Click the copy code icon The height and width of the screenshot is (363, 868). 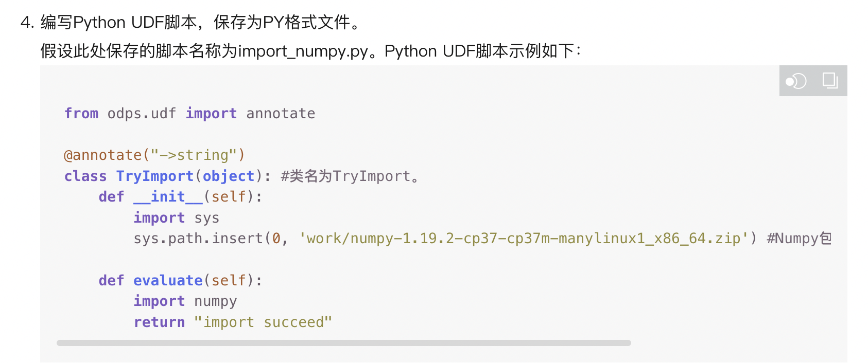pyautogui.click(x=830, y=81)
